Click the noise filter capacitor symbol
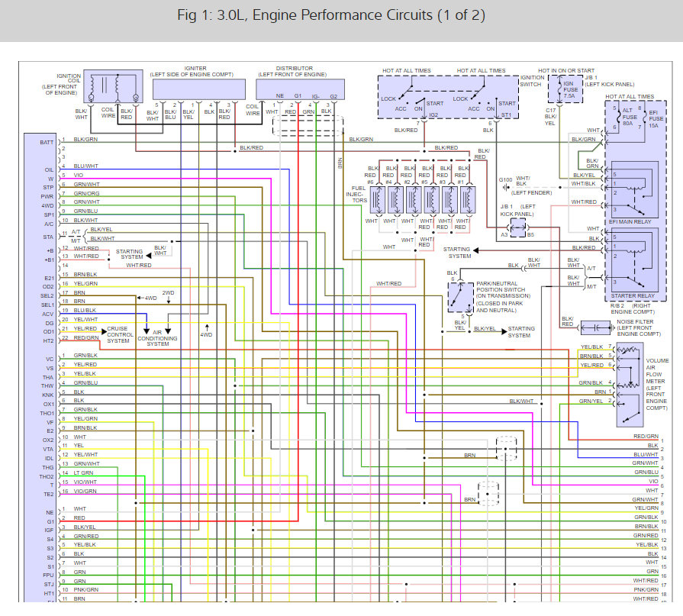 click(596, 327)
